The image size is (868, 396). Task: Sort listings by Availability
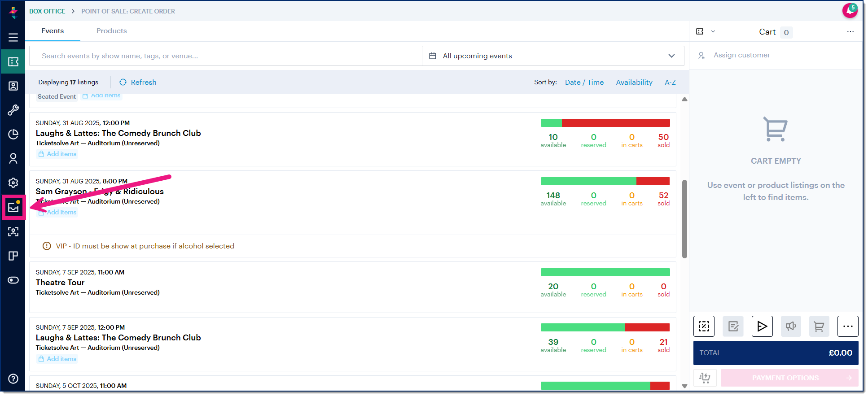coord(634,82)
